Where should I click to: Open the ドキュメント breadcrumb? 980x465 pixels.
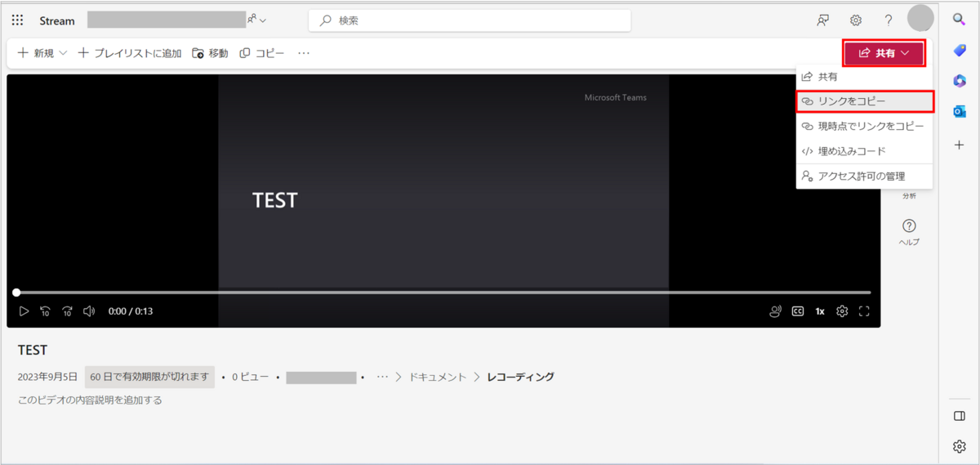(x=438, y=378)
